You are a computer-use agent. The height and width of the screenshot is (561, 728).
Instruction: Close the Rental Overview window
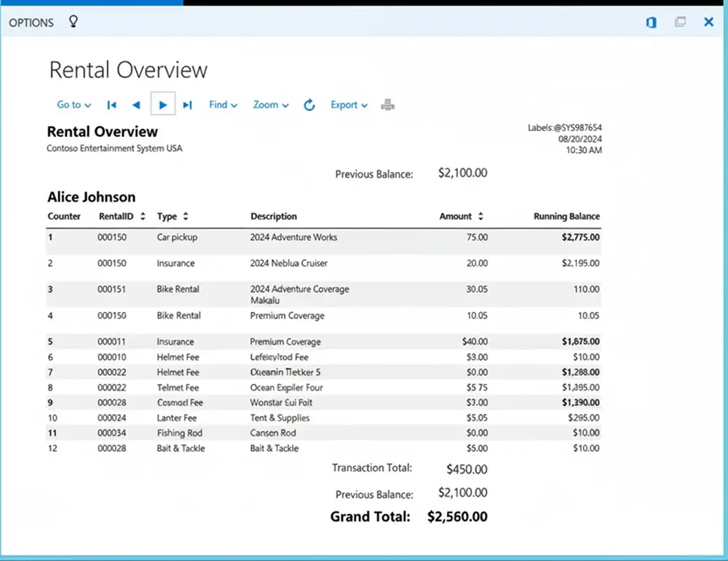[708, 23]
